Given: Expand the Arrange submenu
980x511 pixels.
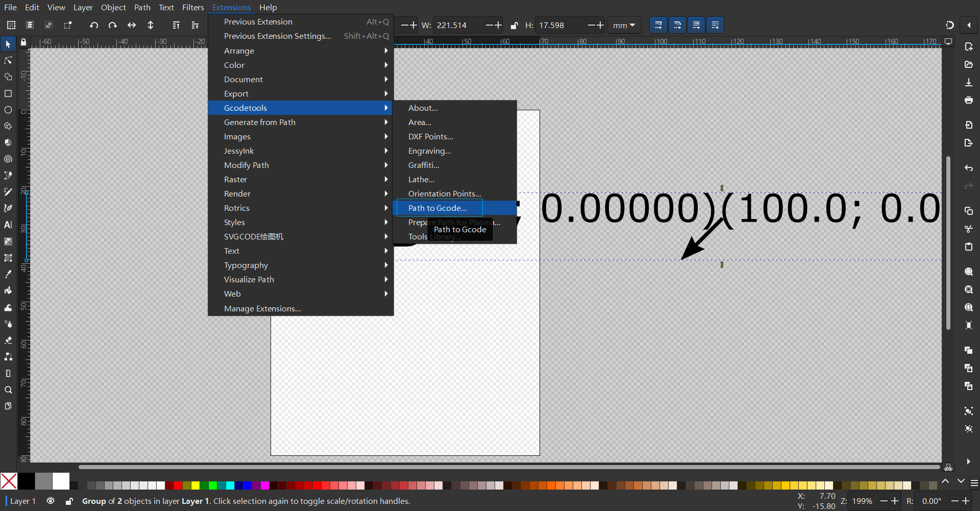Looking at the screenshot, I should tap(301, 51).
